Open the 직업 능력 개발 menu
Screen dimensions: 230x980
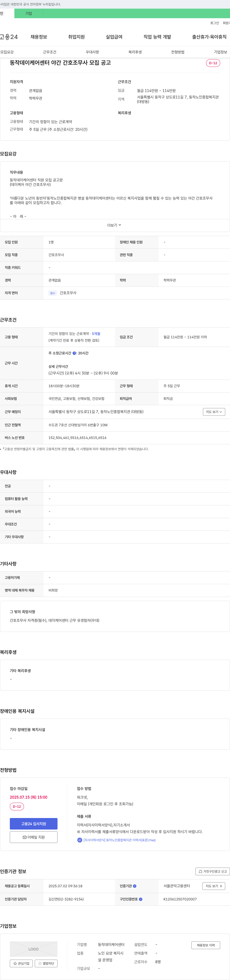[157, 37]
